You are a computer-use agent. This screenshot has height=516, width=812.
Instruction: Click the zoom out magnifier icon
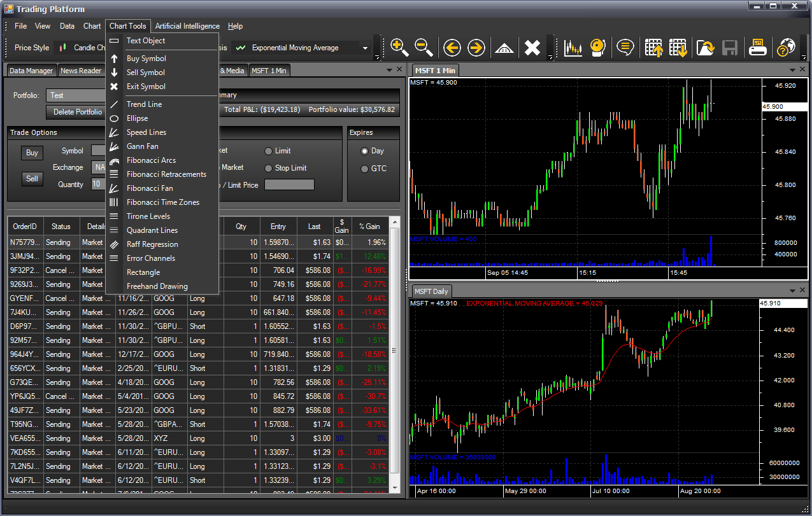tap(424, 47)
